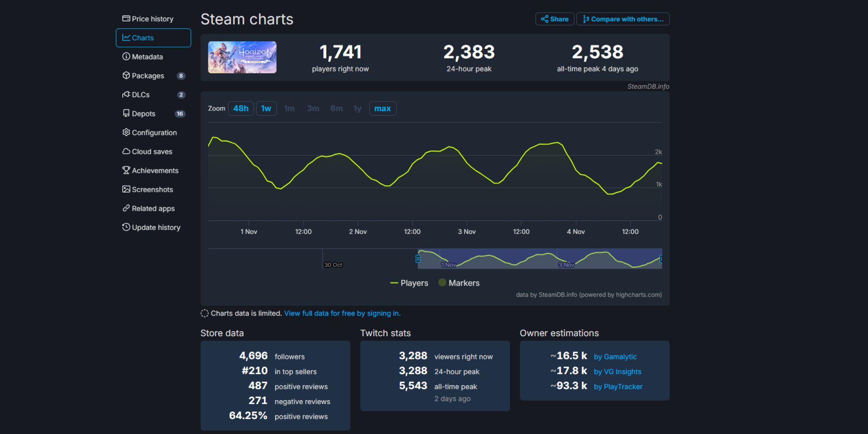Open the Cloud saves menu item
This screenshot has height=434, width=868.
pyautogui.click(x=153, y=152)
